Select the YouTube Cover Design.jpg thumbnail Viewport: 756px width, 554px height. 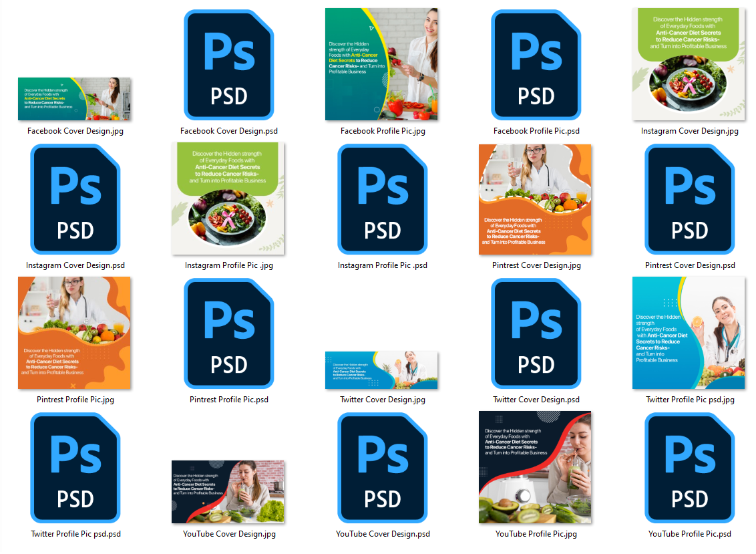pyautogui.click(x=228, y=492)
